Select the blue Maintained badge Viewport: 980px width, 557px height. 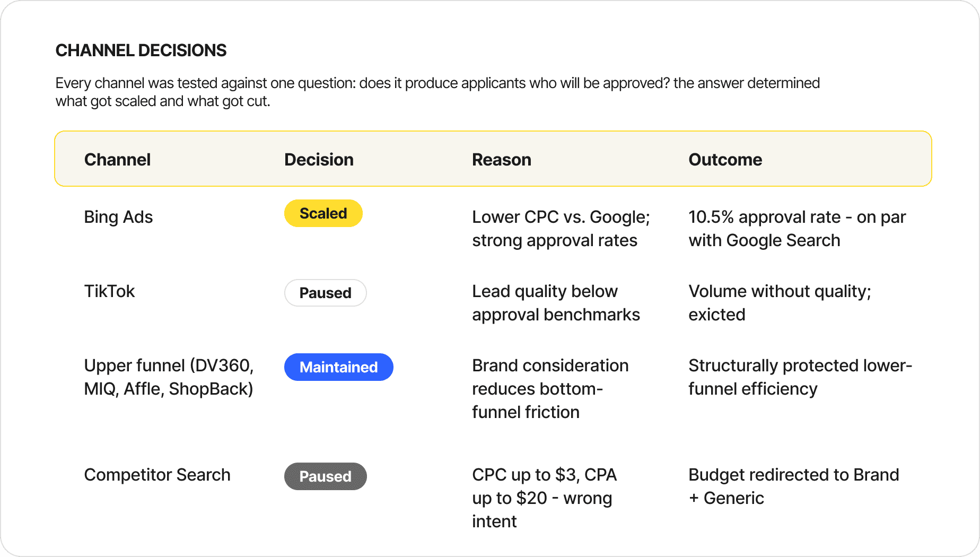(x=339, y=367)
